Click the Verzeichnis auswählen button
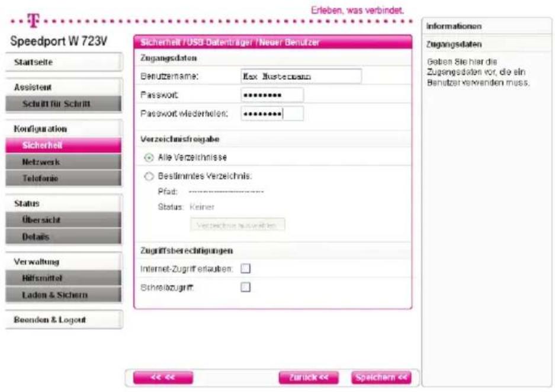 238,225
